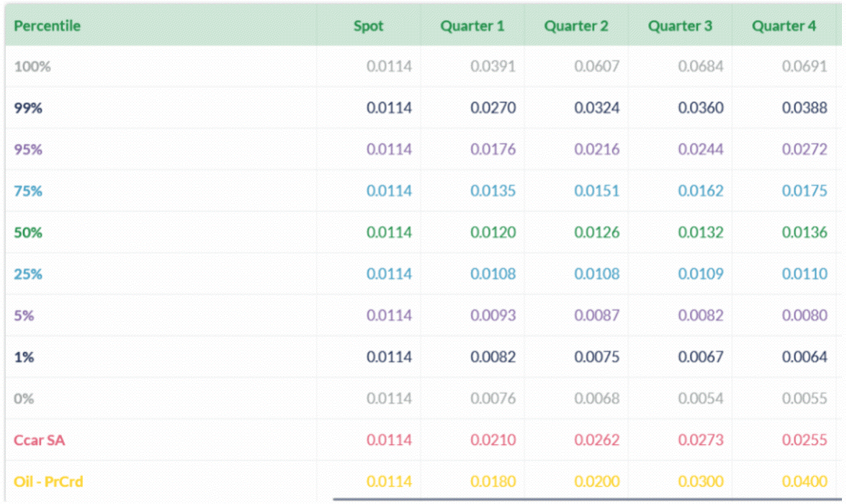The height and width of the screenshot is (504, 847).
Task: Click the Spot column header
Action: point(368,26)
